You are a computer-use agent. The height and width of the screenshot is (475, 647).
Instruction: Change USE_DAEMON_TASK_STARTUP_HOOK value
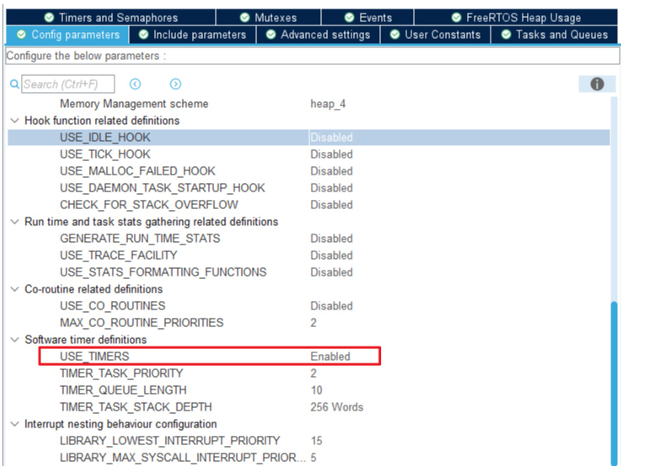coord(332,188)
